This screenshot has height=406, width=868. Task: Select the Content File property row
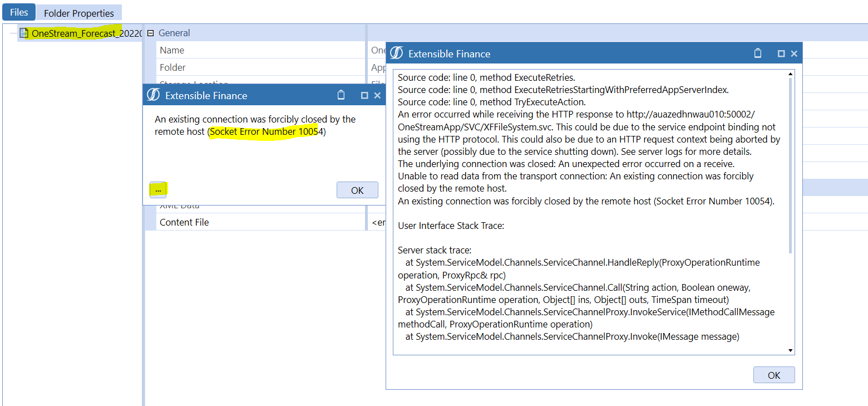pyautogui.click(x=184, y=222)
